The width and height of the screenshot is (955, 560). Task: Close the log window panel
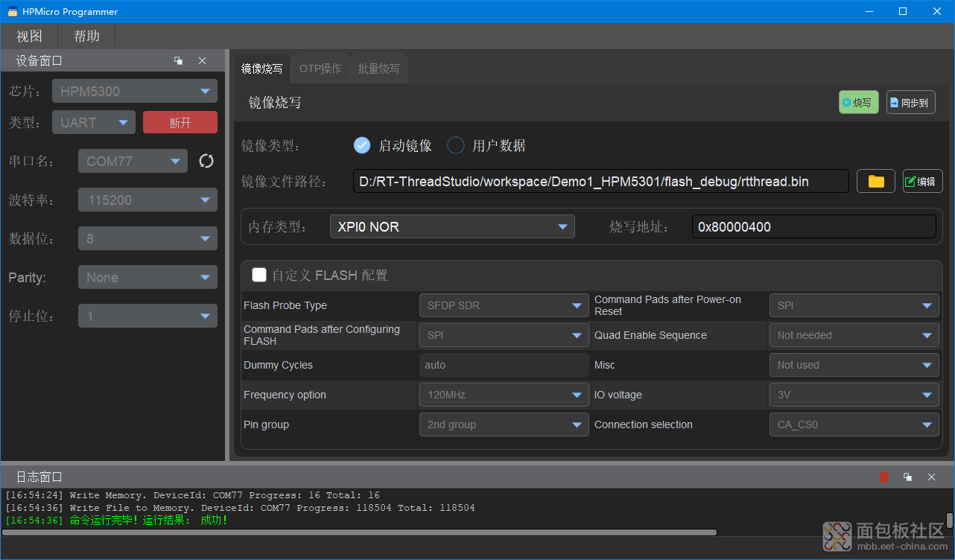[931, 477]
